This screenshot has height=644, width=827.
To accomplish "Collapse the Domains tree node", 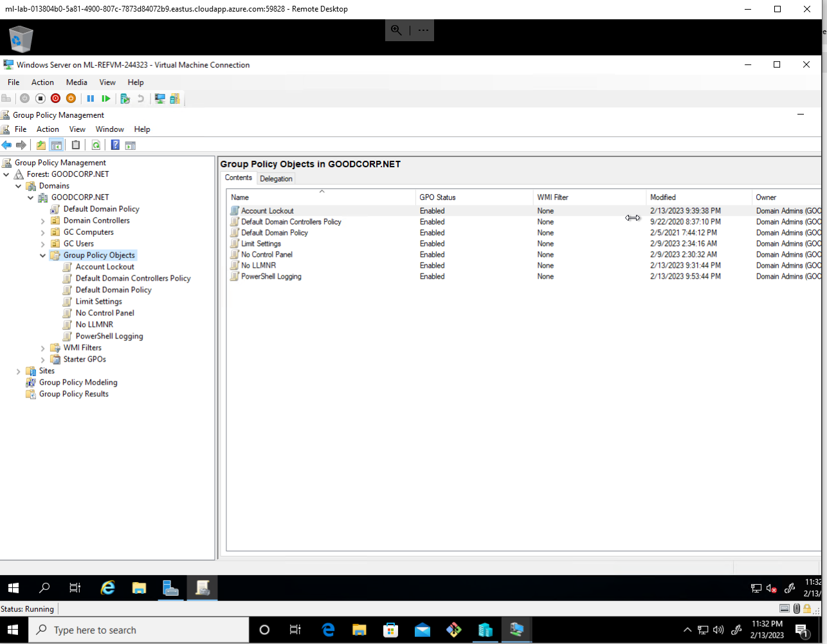I will coord(18,186).
